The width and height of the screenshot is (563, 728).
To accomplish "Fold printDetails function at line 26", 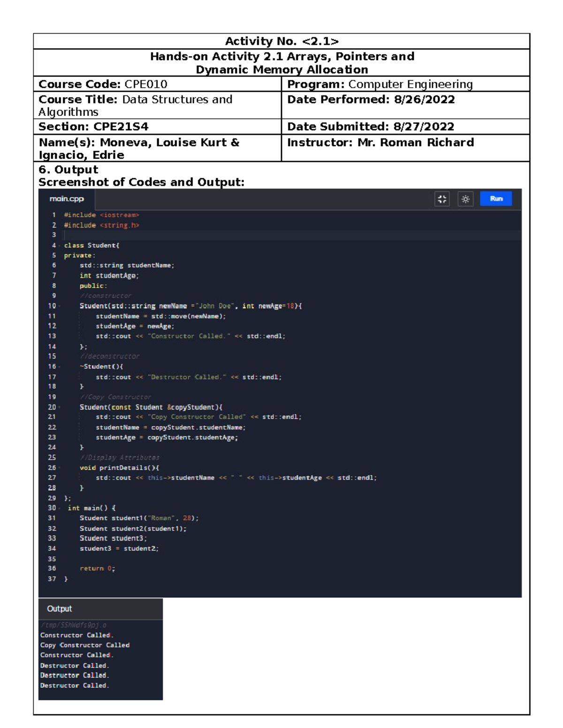I will (x=60, y=468).
